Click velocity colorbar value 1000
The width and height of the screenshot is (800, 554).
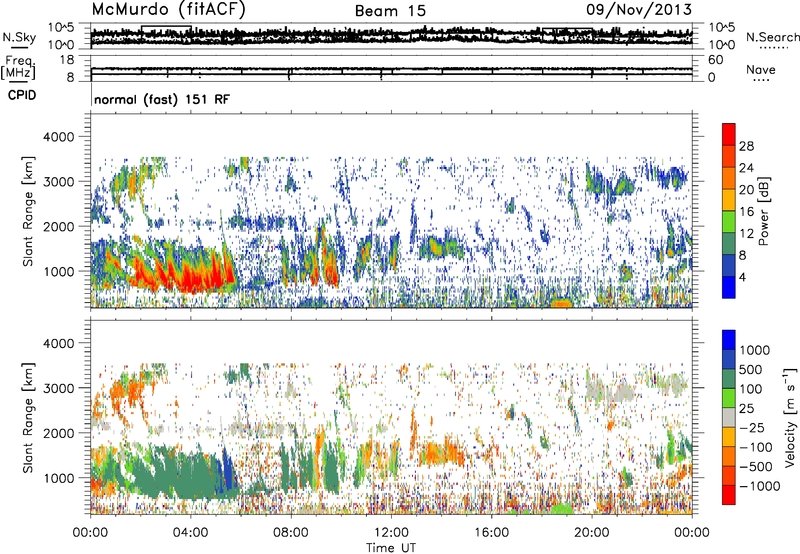[x=755, y=350]
